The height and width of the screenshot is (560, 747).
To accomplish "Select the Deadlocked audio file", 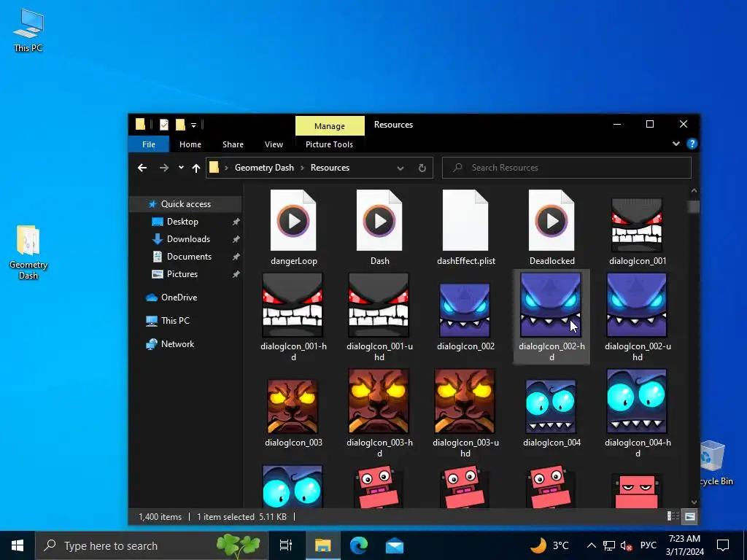I will pyautogui.click(x=551, y=227).
